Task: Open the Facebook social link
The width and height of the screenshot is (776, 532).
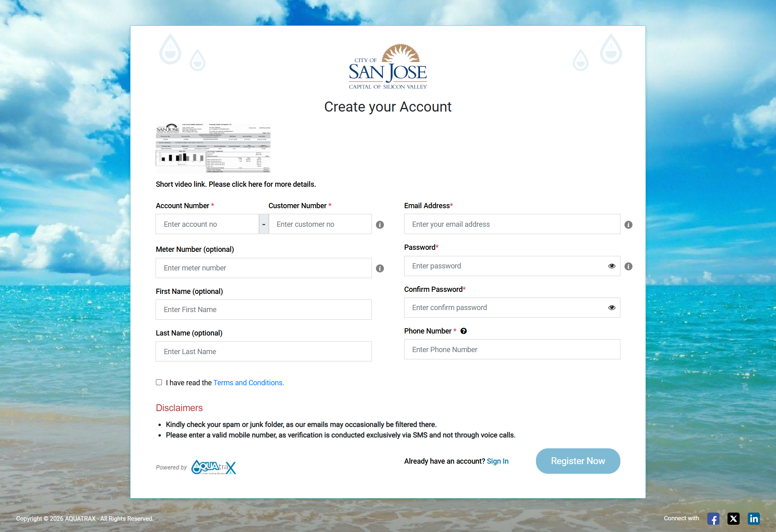Action: (713, 519)
